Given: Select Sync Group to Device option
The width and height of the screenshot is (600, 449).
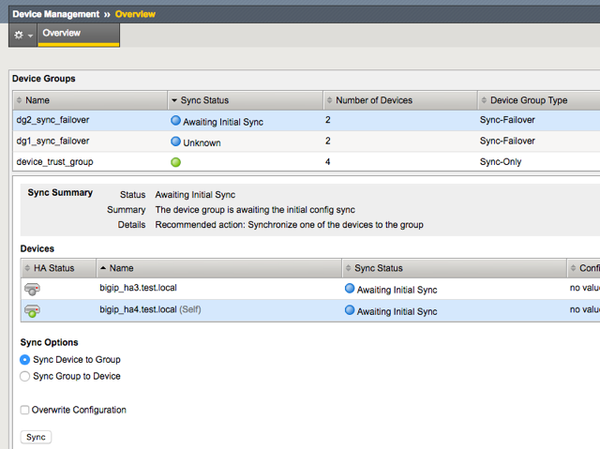Looking at the screenshot, I should point(26,376).
